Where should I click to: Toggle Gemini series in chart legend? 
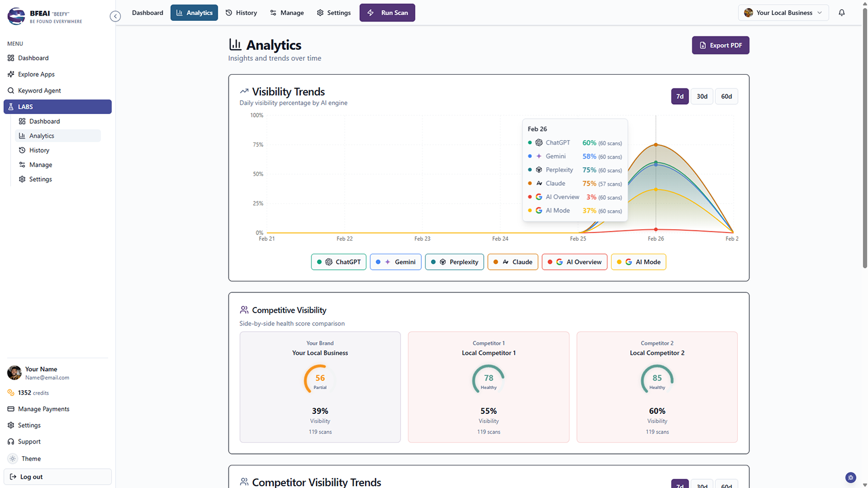point(396,262)
